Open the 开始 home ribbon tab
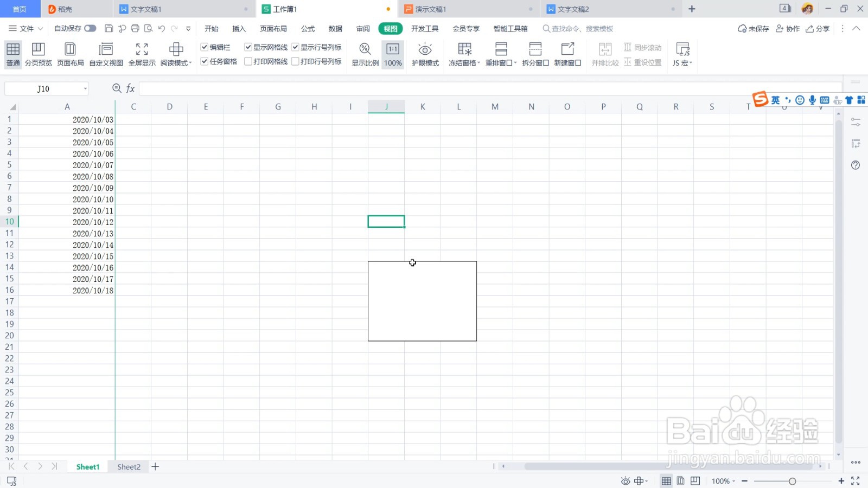 212,29
